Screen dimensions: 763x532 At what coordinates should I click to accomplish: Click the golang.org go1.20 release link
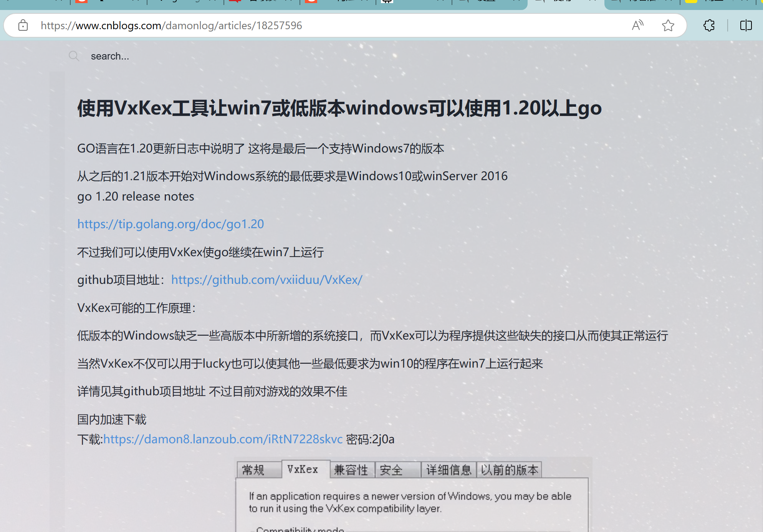coord(170,223)
